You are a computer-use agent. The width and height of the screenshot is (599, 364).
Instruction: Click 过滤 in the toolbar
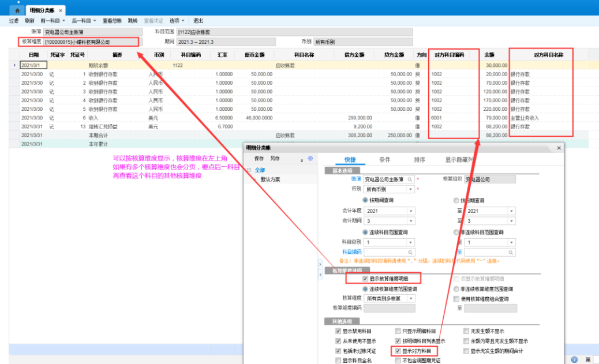(14, 21)
